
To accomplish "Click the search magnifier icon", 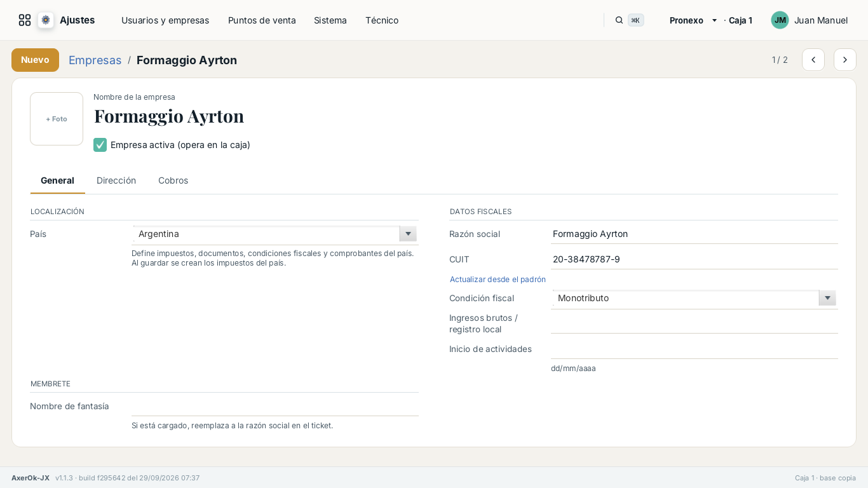I will pos(619,20).
